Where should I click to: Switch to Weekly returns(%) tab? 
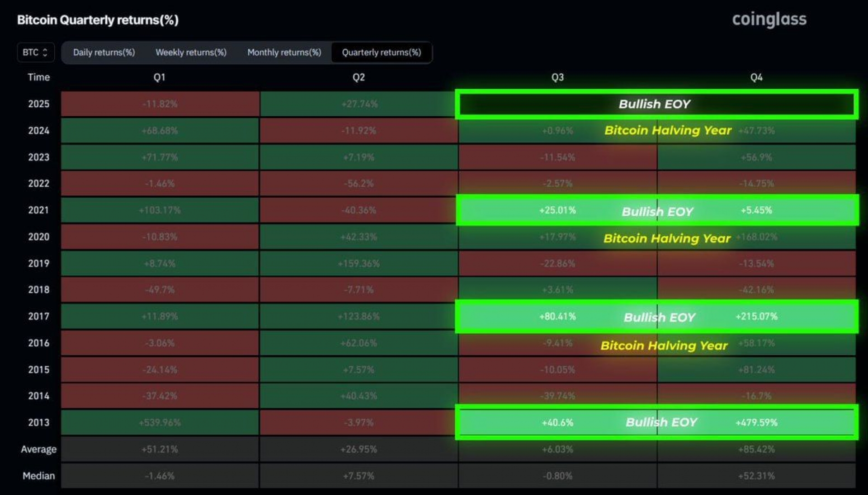point(191,52)
